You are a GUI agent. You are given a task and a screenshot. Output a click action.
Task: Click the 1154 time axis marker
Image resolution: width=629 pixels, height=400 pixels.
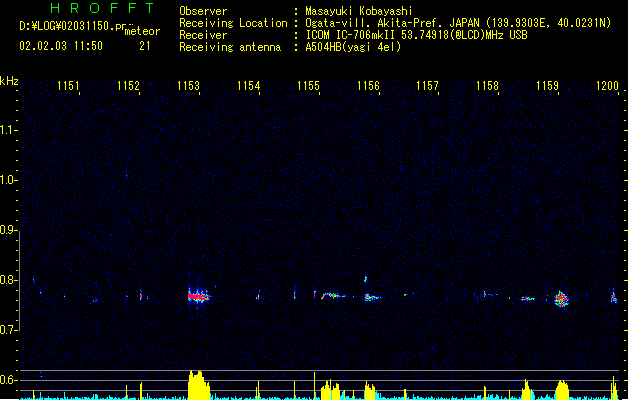[248, 86]
